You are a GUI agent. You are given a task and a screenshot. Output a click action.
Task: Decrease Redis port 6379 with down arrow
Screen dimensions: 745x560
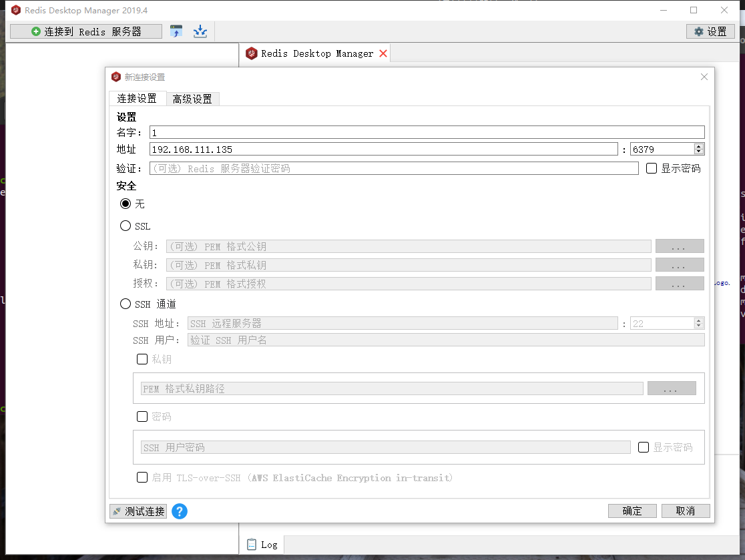[x=698, y=152]
